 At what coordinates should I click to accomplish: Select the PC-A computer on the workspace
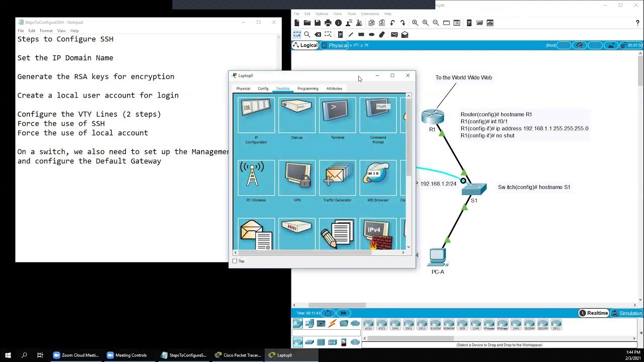[438, 257]
